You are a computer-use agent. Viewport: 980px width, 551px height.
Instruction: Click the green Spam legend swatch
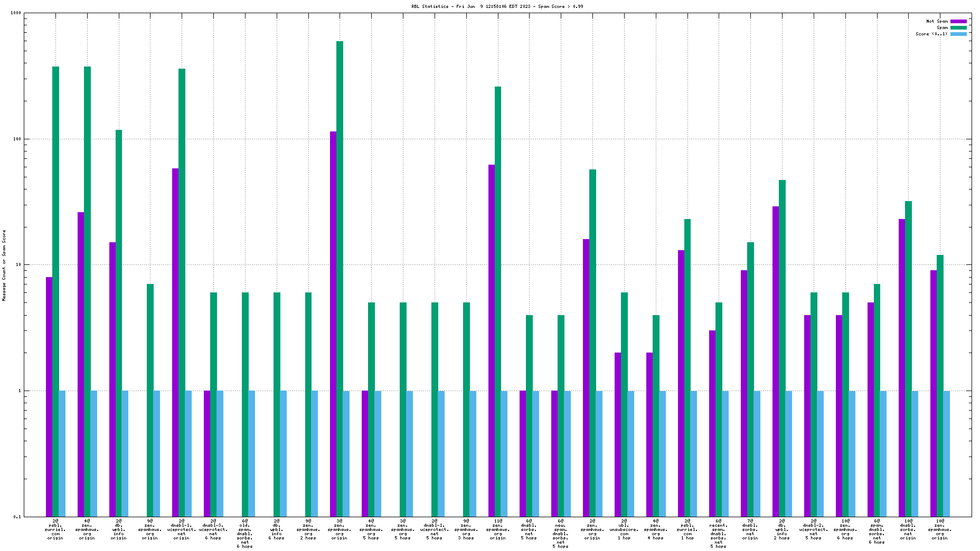pos(958,27)
